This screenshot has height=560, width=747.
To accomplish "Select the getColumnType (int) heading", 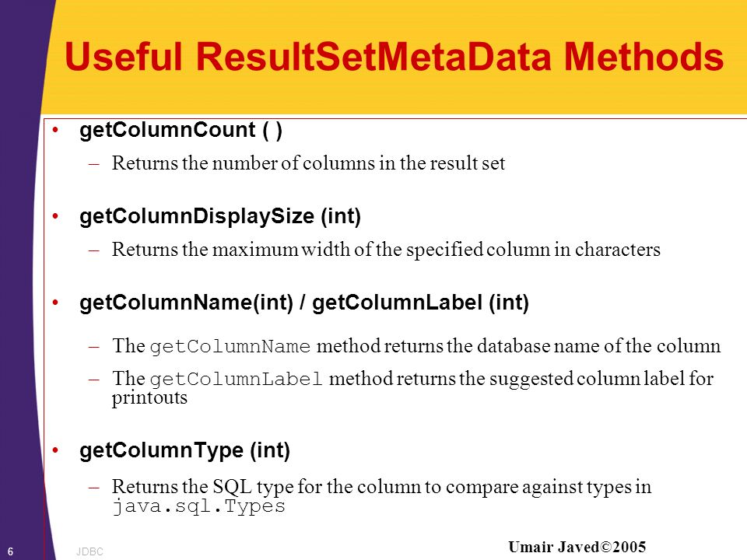I will click(185, 450).
